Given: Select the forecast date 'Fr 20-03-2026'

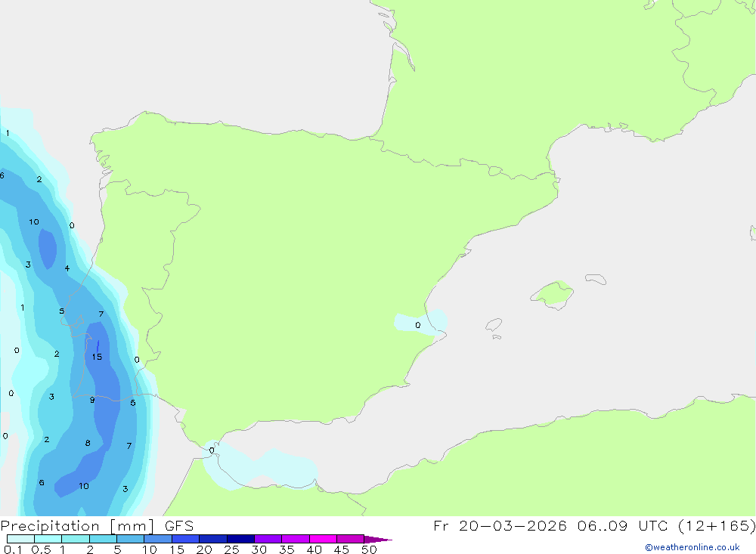Looking at the screenshot, I should pyautogui.click(x=500, y=525).
